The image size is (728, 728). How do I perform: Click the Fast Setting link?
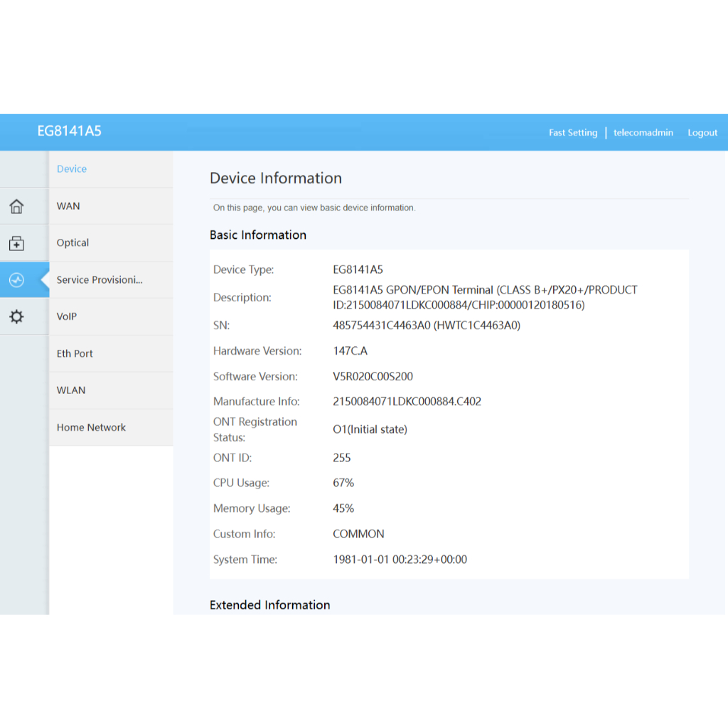(x=573, y=133)
